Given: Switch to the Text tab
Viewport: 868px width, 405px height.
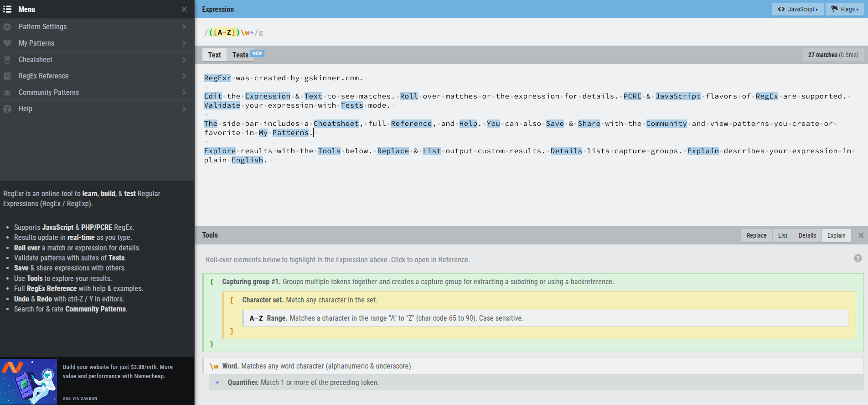Looking at the screenshot, I should pos(214,55).
